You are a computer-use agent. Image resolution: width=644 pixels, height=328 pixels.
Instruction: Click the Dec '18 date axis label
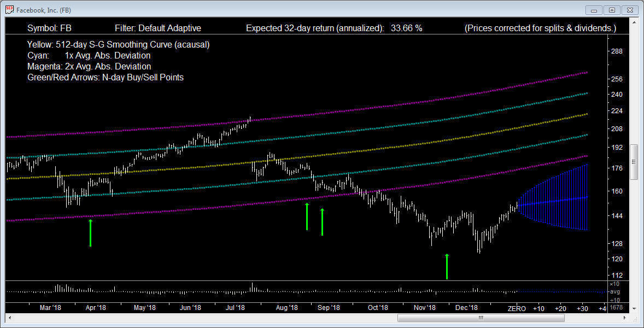466,307
